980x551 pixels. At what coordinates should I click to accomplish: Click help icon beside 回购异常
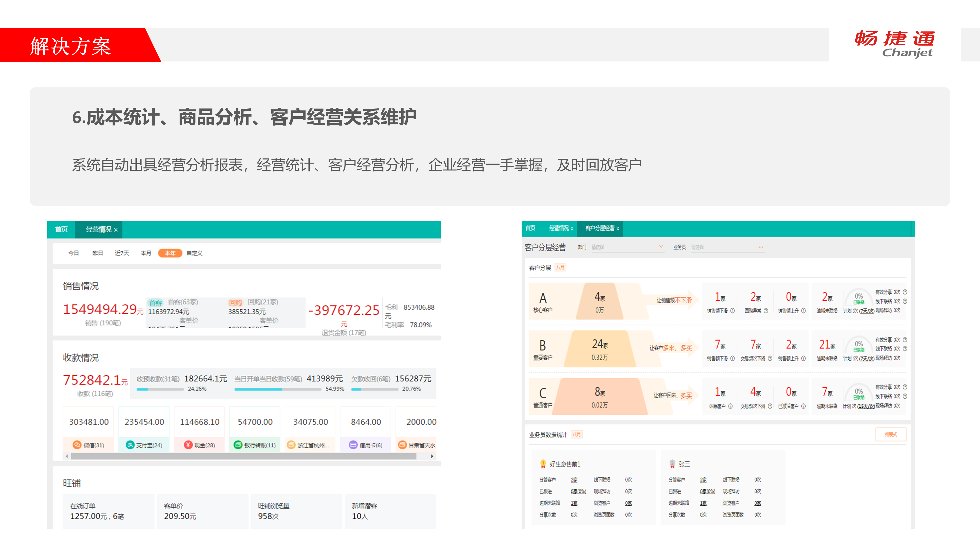click(x=766, y=311)
